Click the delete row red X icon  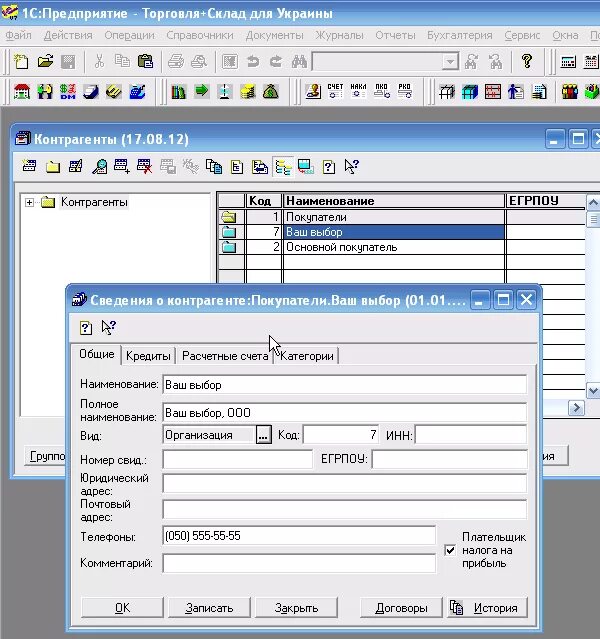tap(145, 166)
